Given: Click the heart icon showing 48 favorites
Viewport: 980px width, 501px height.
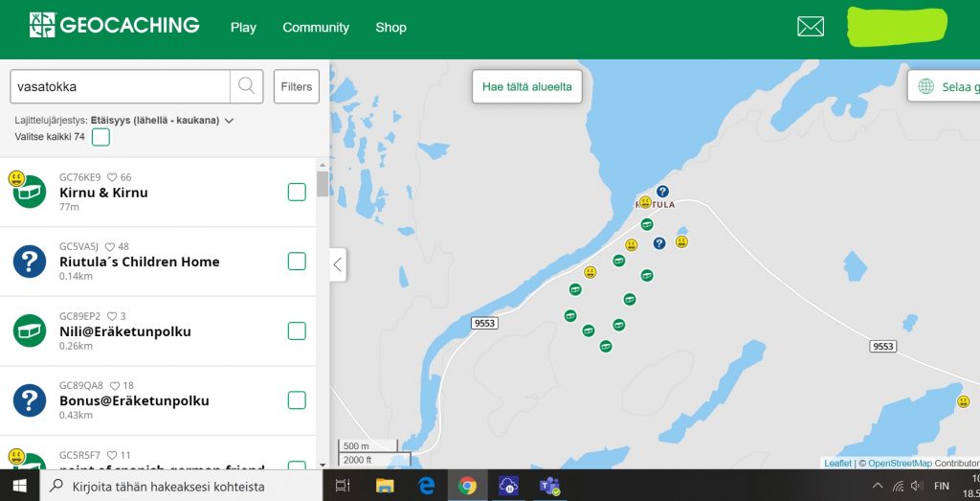Looking at the screenshot, I should pyautogui.click(x=110, y=246).
